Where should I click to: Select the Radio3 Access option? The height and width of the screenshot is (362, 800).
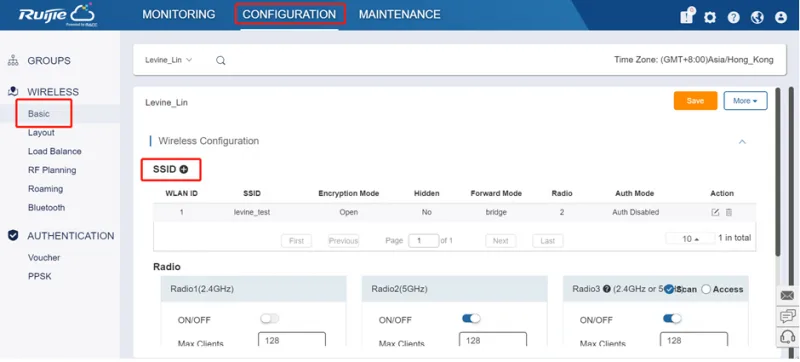coord(706,289)
